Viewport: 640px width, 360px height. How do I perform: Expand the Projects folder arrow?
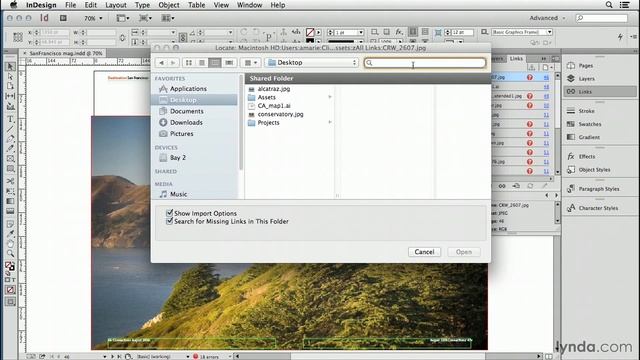coord(330,122)
